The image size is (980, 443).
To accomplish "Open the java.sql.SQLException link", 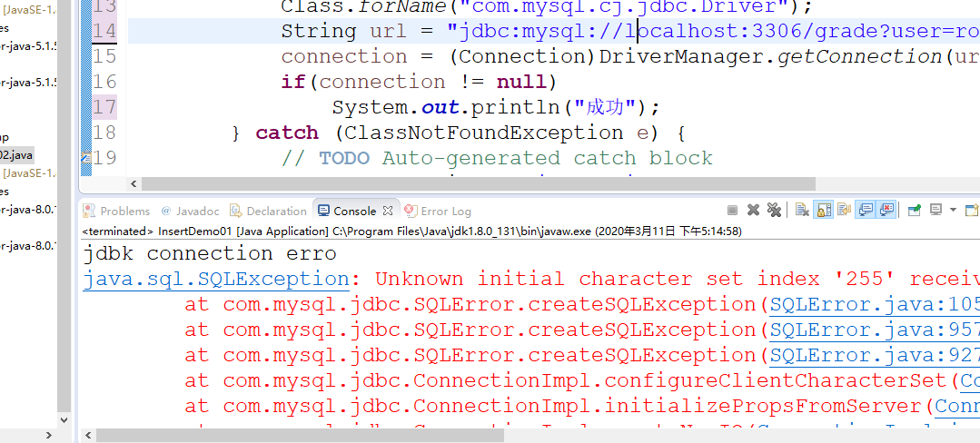I will click(215, 279).
